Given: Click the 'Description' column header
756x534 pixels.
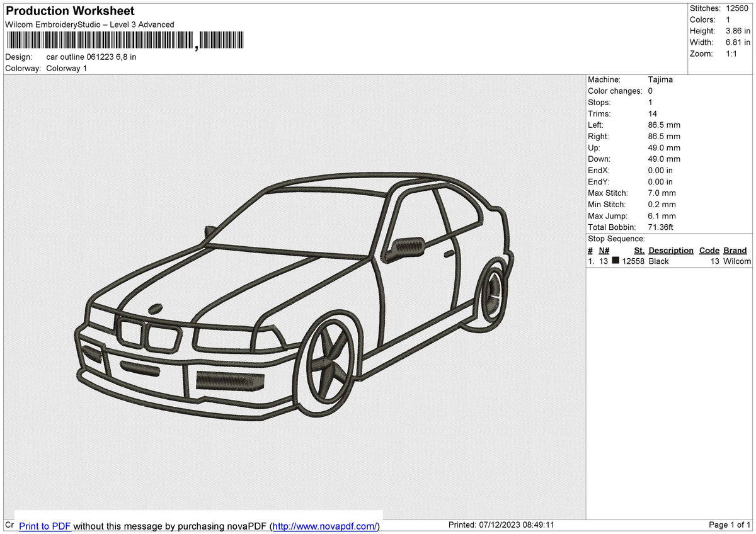Looking at the screenshot, I should [x=671, y=250].
